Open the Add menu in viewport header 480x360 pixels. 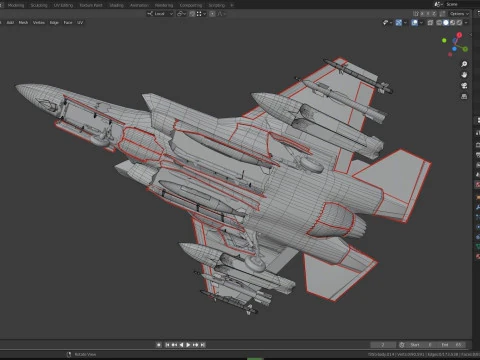point(10,22)
